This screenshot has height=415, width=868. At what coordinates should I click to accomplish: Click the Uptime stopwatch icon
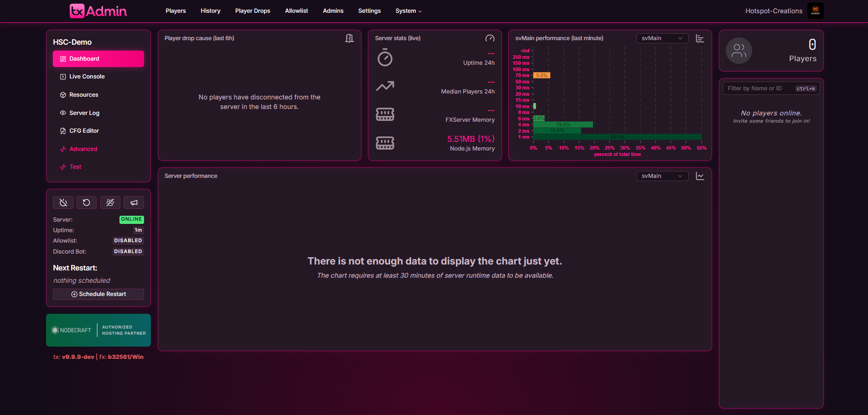385,58
